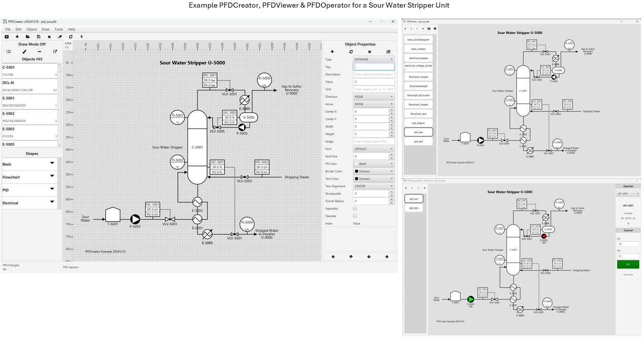Image resolution: width=644 pixels, height=340 pixels.
Task: Click the eraser icon in PFDCreator toolbar
Action: pyautogui.click(x=60, y=37)
